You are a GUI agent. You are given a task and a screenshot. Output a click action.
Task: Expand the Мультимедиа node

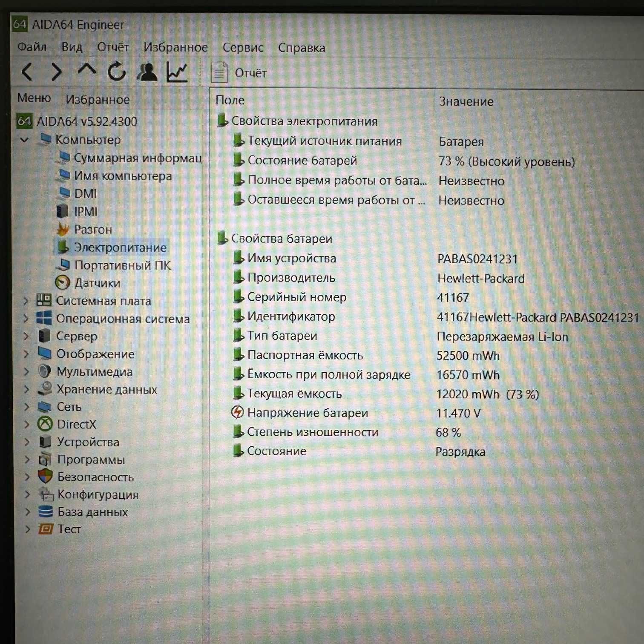tap(26, 371)
